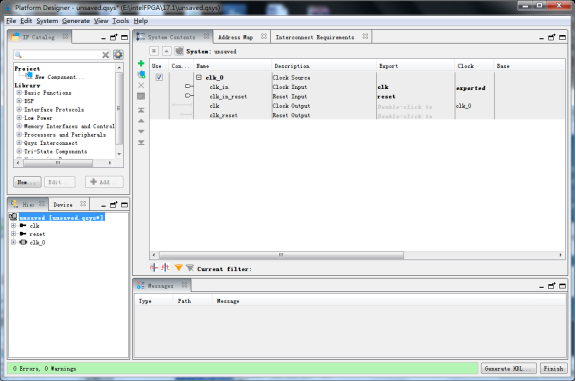The height and width of the screenshot is (381, 576).
Task: Close the Address Map tab with its X
Action: [264, 36]
